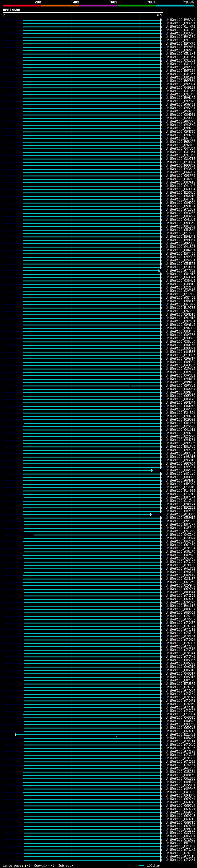This screenshot has height=868, width=197.
Task: Click the cyan ~100% legend segment
Action: [175, 6]
